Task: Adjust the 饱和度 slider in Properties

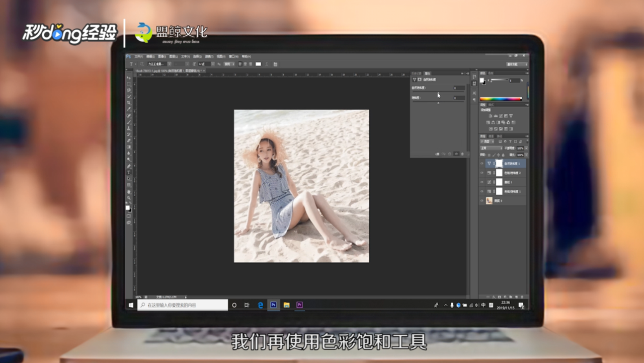Action: (x=438, y=102)
